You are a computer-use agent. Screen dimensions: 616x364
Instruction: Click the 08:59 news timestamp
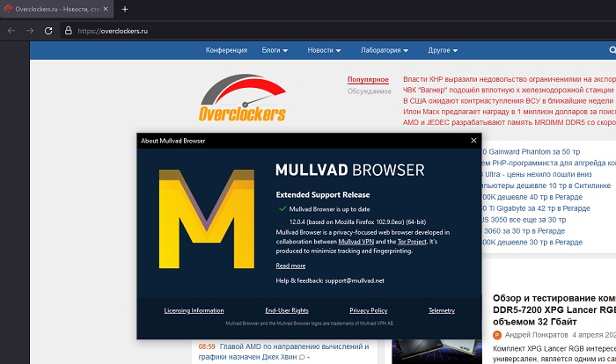tap(207, 346)
